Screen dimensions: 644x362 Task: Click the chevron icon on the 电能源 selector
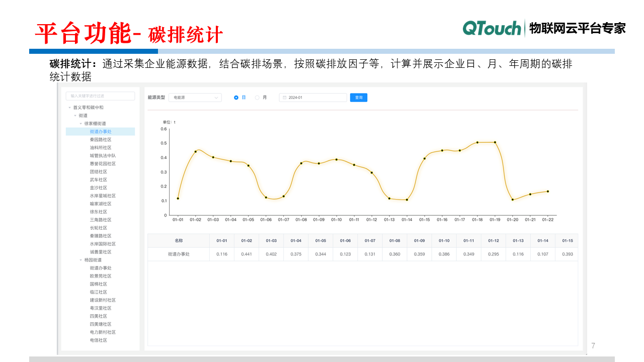pos(216,97)
